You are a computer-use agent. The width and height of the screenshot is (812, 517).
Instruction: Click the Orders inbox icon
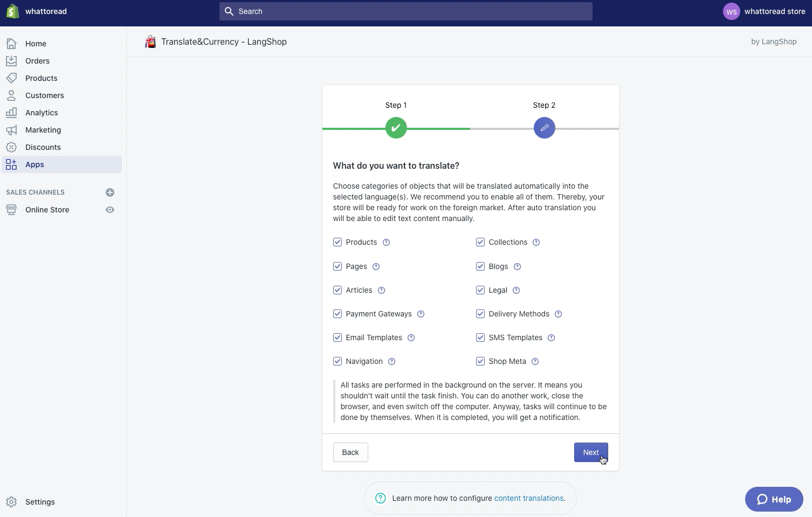(11, 61)
